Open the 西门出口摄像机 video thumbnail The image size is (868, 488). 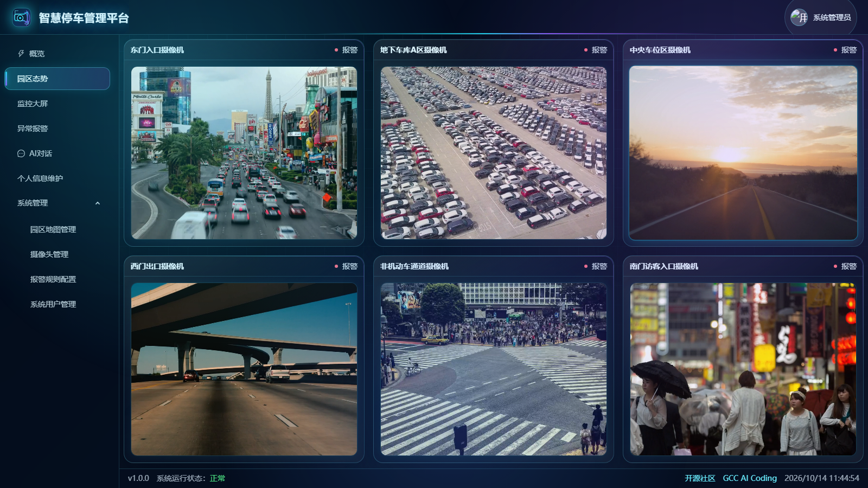(244, 369)
